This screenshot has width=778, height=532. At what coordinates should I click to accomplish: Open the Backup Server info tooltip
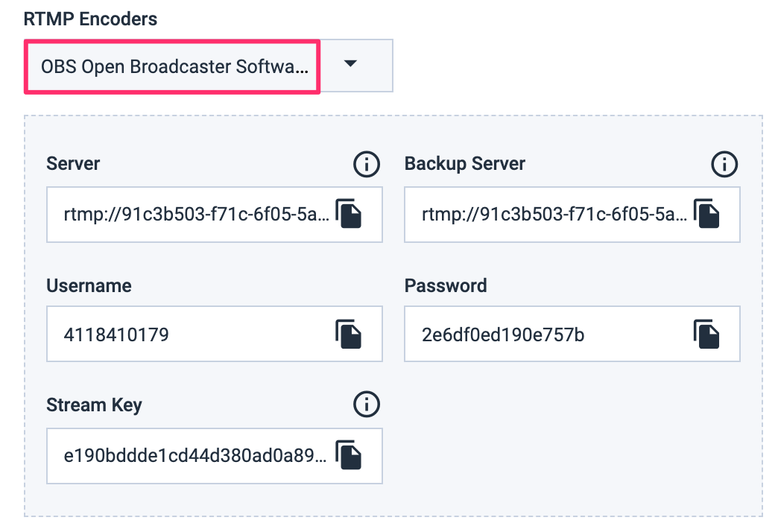coord(724,164)
